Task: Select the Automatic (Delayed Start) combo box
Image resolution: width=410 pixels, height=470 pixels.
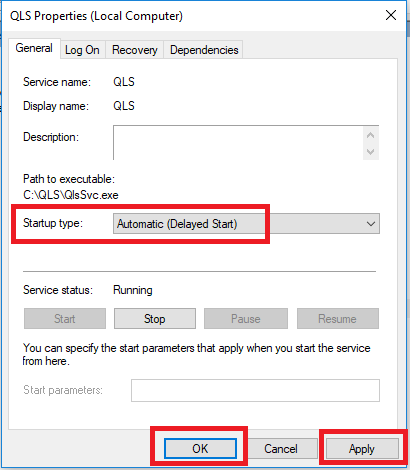Action: click(x=246, y=224)
